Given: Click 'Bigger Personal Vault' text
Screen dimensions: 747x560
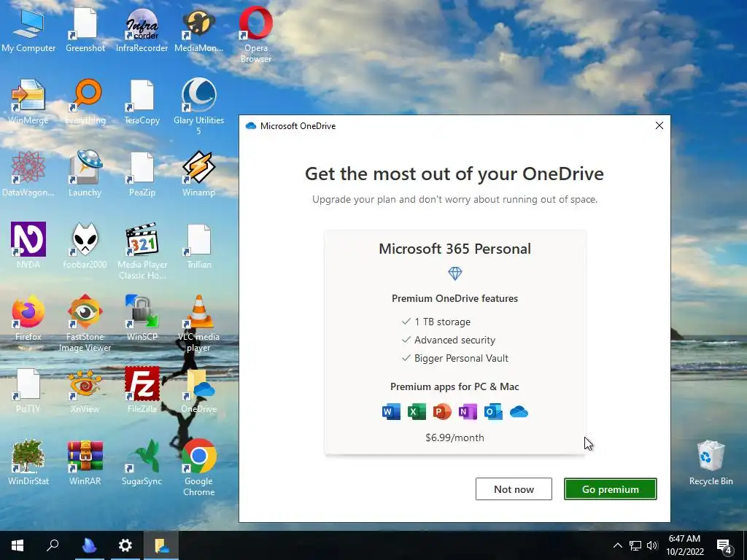Looking at the screenshot, I should pos(461,358).
